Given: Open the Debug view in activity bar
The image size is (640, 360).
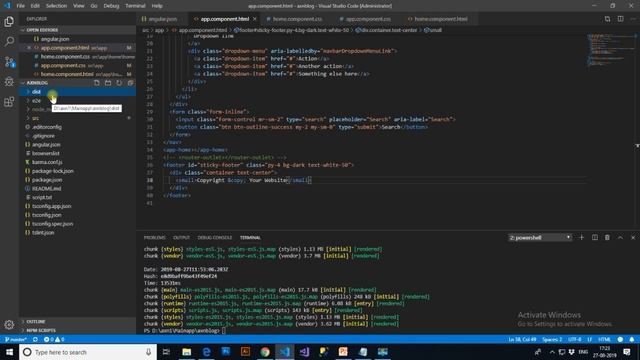Looking at the screenshot, I should (x=9, y=82).
